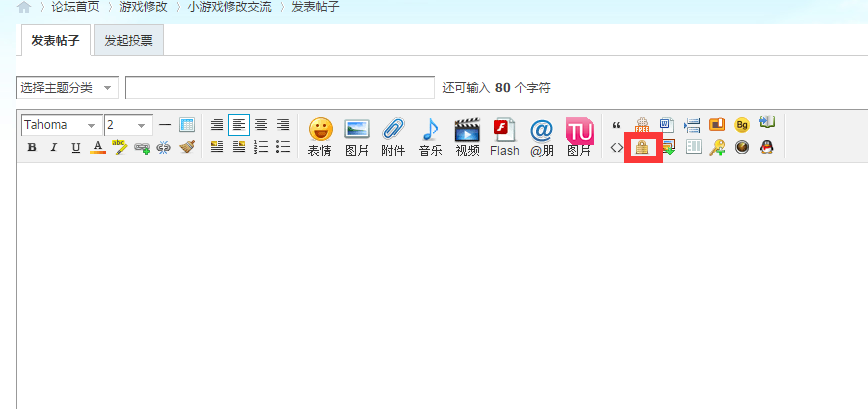Click the round dark lens icon

[x=742, y=147]
